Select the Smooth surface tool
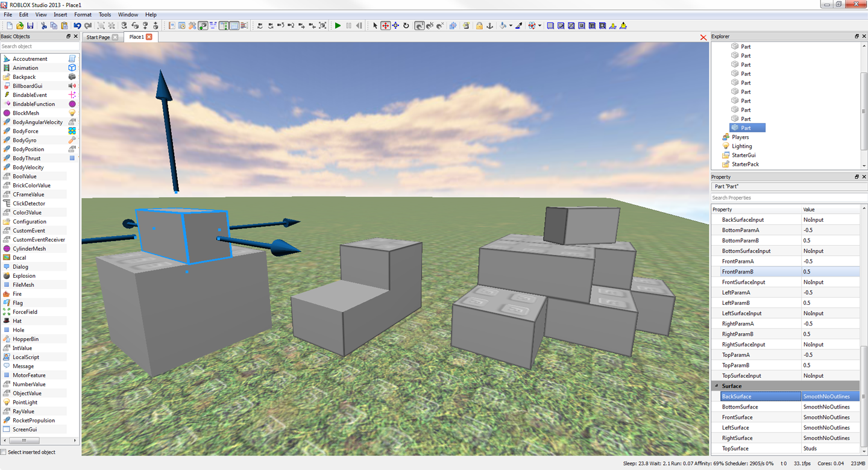Screen dimensions: 868x470 550,26
